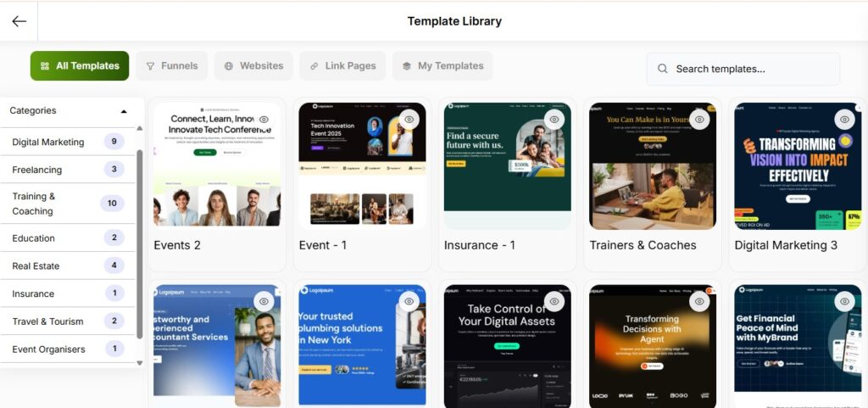Click eye icon on Trainers & Coaches

(699, 119)
